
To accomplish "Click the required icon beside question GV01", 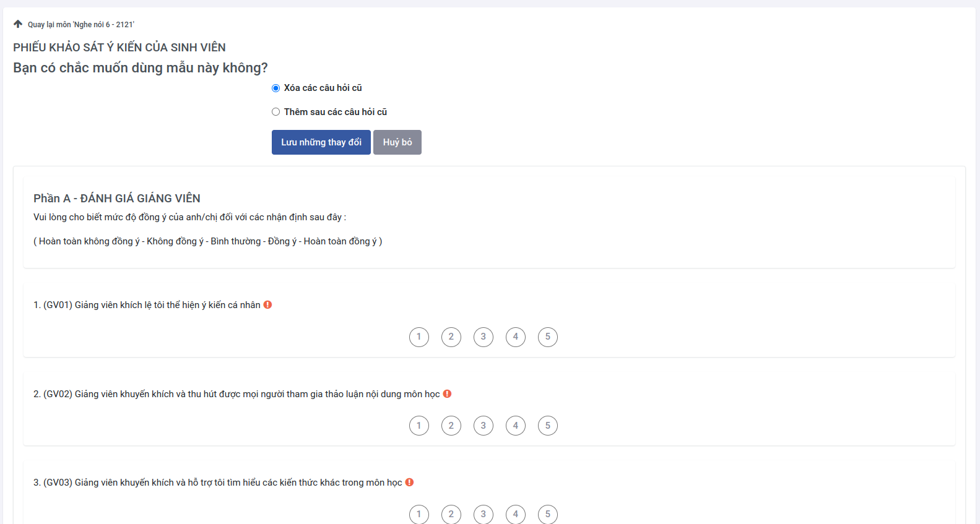I will point(267,304).
